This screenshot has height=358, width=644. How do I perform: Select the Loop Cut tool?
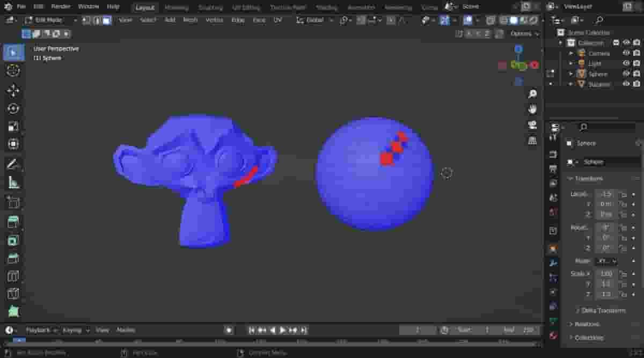point(13,276)
